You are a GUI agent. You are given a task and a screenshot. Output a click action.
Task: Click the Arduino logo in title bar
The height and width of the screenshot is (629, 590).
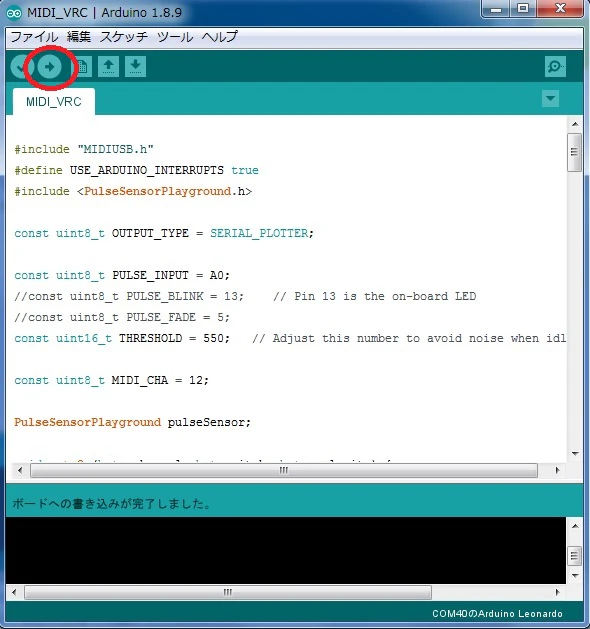click(x=14, y=13)
